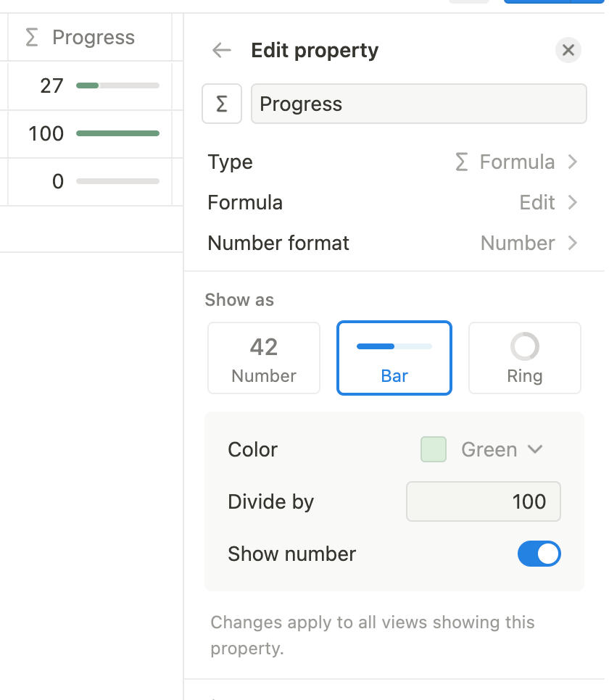Image resolution: width=609 pixels, height=700 pixels.
Task: Click the empty progress bar showing 0
Action: (117, 182)
